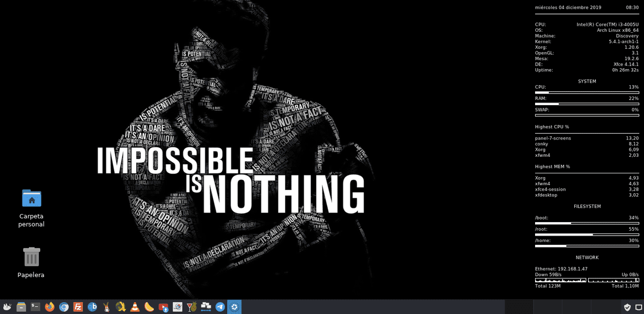Click the 'panel-7-screens' process entry

coord(553,138)
